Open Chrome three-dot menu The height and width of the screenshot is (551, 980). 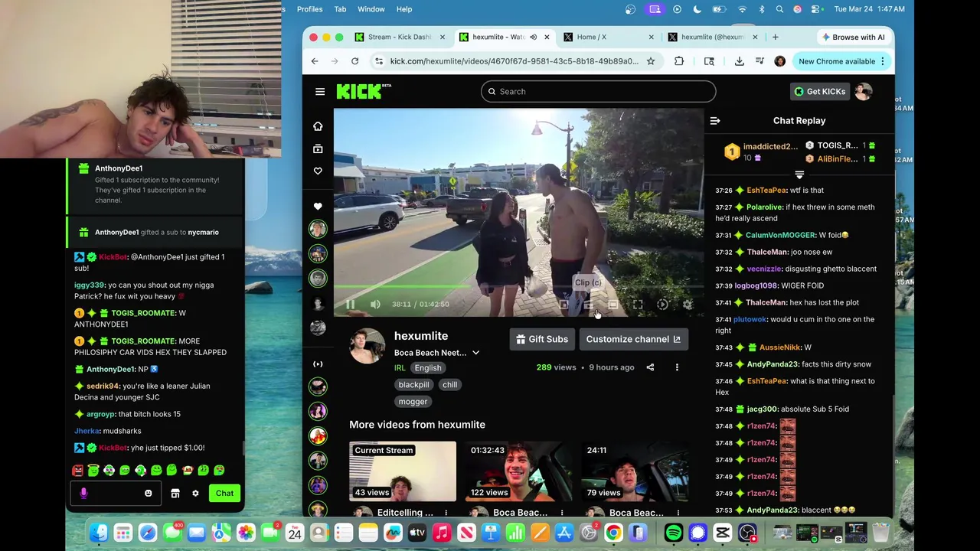(883, 61)
